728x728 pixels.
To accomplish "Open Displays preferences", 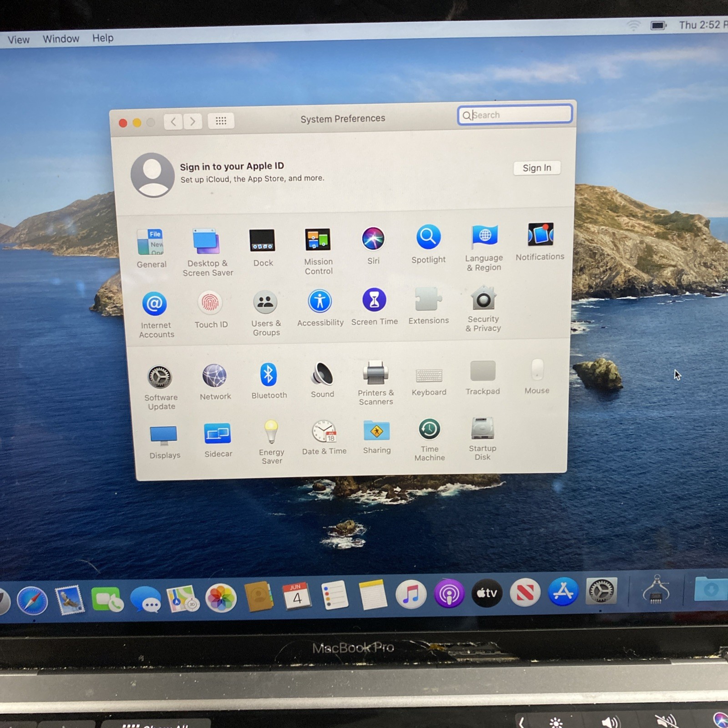I will click(164, 435).
